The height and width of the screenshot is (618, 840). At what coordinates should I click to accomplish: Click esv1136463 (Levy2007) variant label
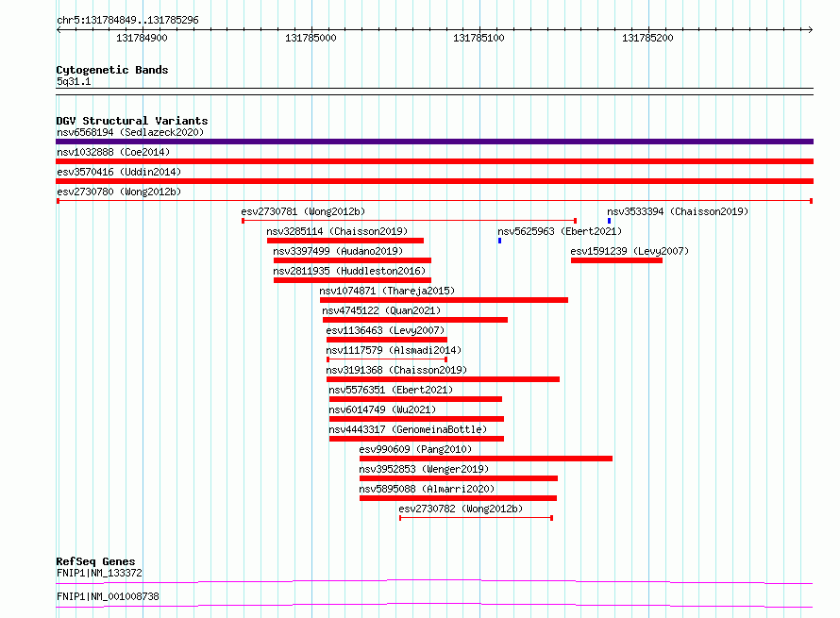[385, 330]
